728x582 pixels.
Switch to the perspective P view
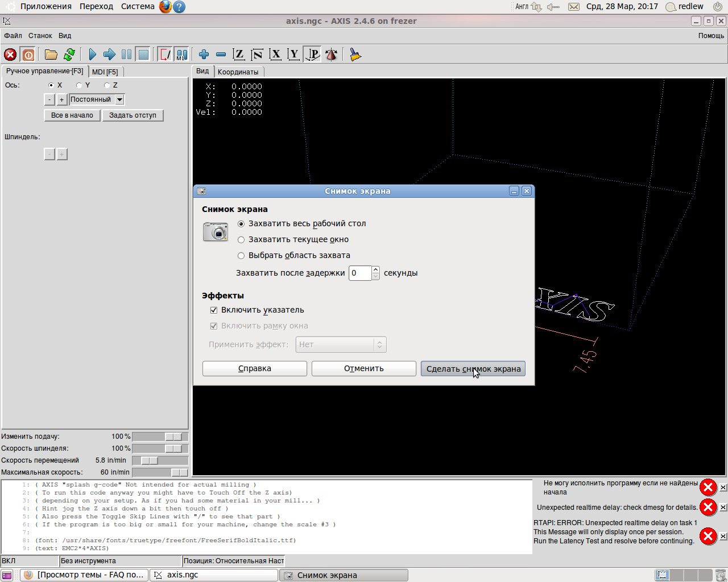[312, 55]
